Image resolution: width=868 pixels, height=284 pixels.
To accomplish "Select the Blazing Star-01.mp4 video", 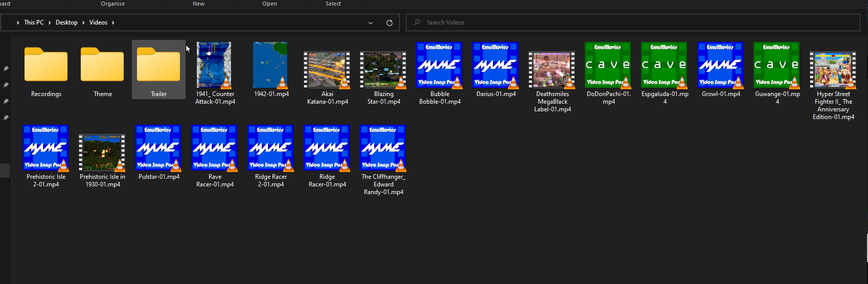I will click(383, 70).
